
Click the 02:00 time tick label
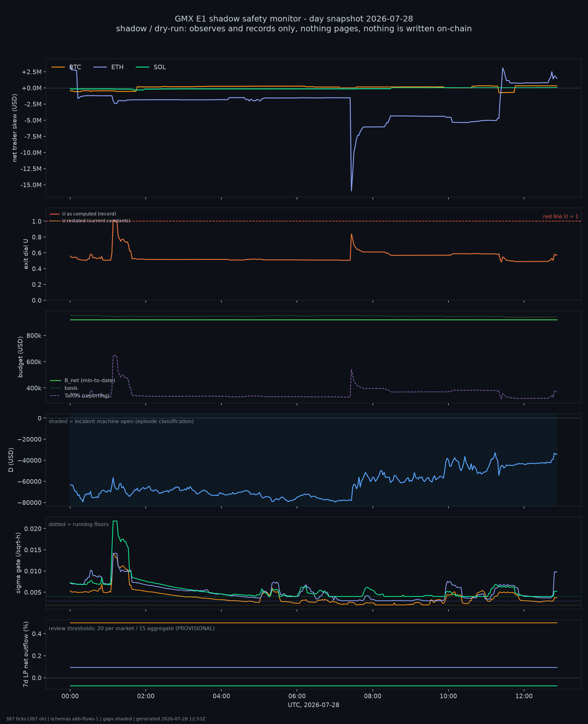coord(146,696)
